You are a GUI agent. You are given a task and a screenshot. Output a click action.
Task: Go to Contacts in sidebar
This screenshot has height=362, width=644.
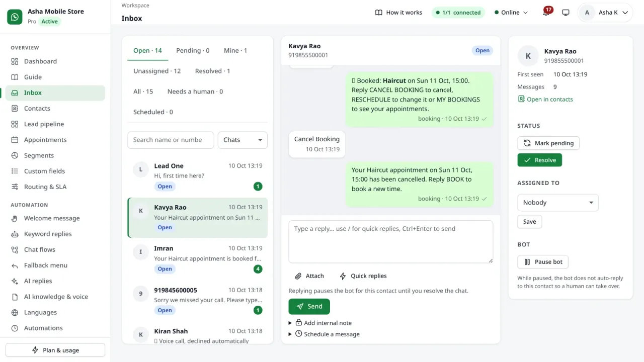pyautogui.click(x=55, y=108)
